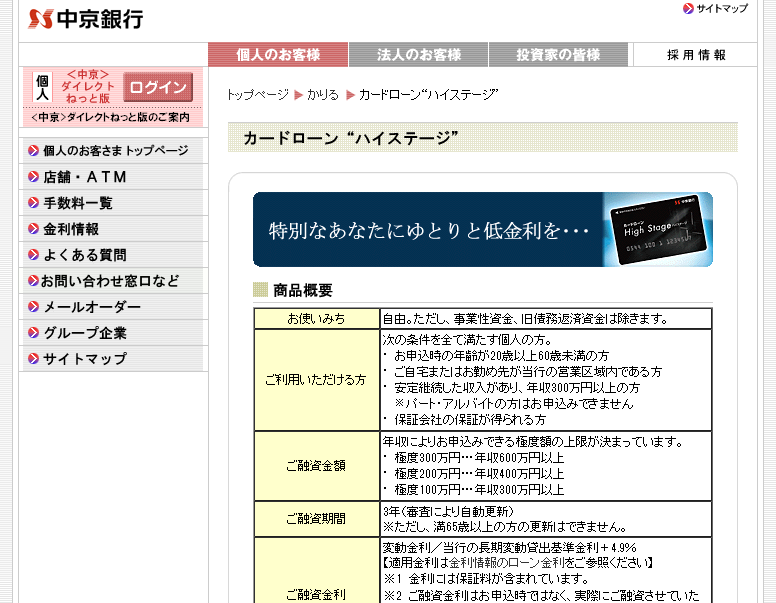The width and height of the screenshot is (776, 603).
Task: Go to トップページ breadcrumb link
Action: tap(257, 95)
